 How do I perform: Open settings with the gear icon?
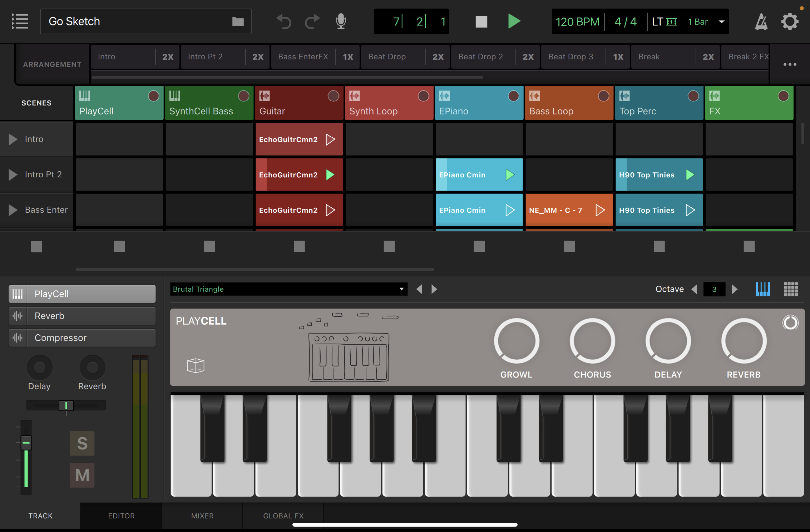point(790,22)
